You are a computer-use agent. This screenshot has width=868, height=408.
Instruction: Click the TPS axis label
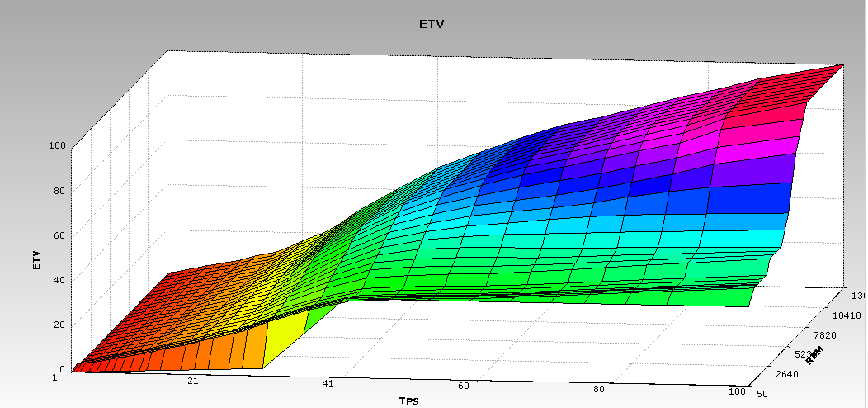[x=411, y=401]
